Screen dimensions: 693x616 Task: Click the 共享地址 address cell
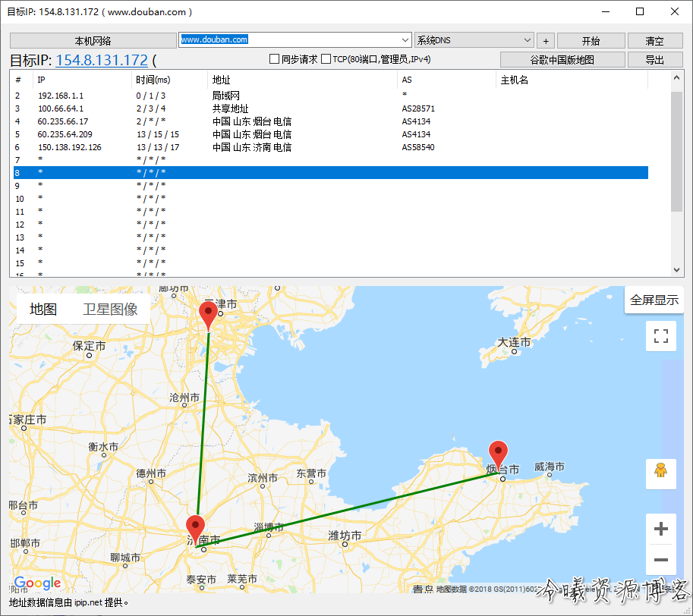pyautogui.click(x=230, y=108)
